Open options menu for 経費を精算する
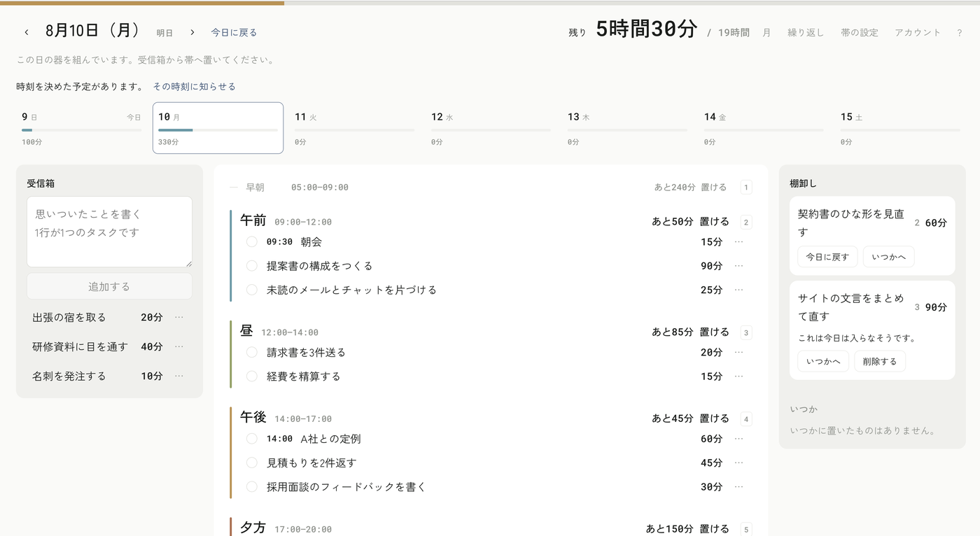Viewport: 980px width, 536px height. [738, 376]
